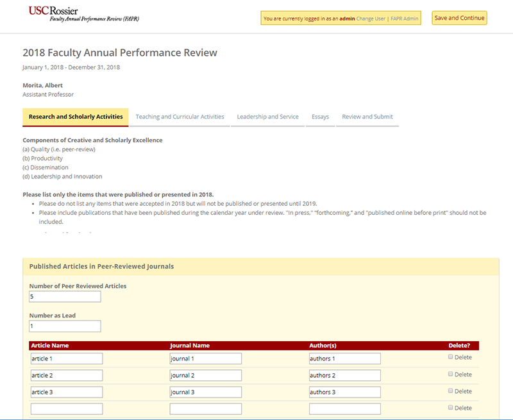Click the Save and Continue button
This screenshot has width=513, height=420.
point(458,18)
